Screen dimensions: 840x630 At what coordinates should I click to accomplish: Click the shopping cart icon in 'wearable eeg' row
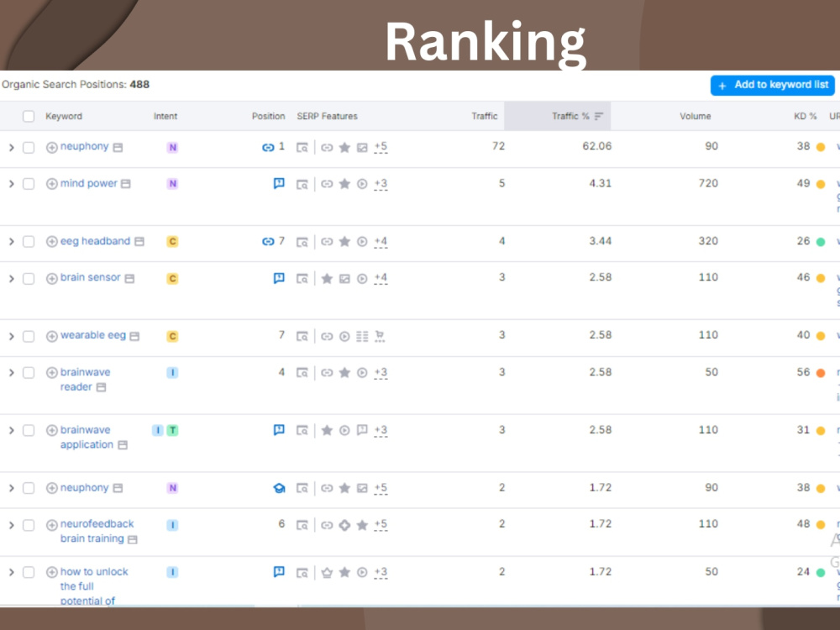[x=380, y=337]
